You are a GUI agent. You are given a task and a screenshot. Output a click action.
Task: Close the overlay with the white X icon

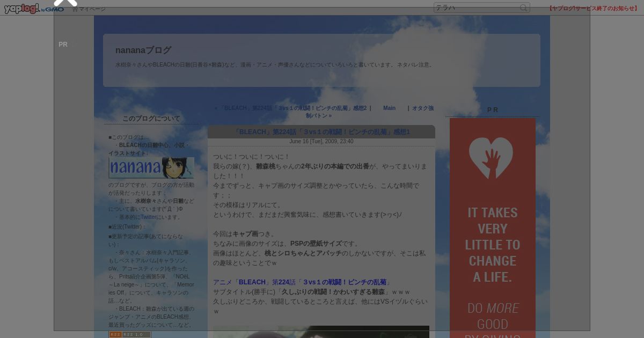(65, 2)
